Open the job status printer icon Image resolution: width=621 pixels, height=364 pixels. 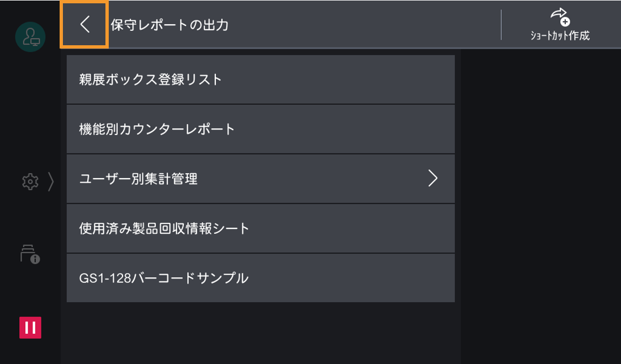(x=29, y=253)
